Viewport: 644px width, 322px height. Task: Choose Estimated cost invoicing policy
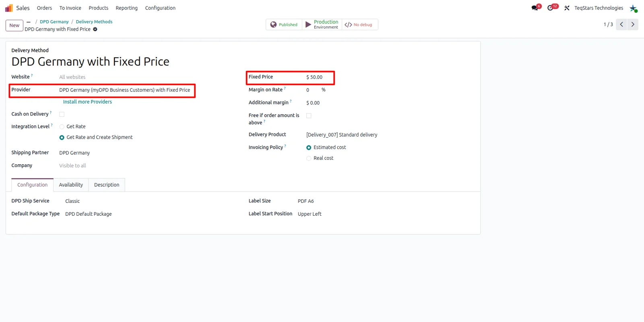point(309,148)
